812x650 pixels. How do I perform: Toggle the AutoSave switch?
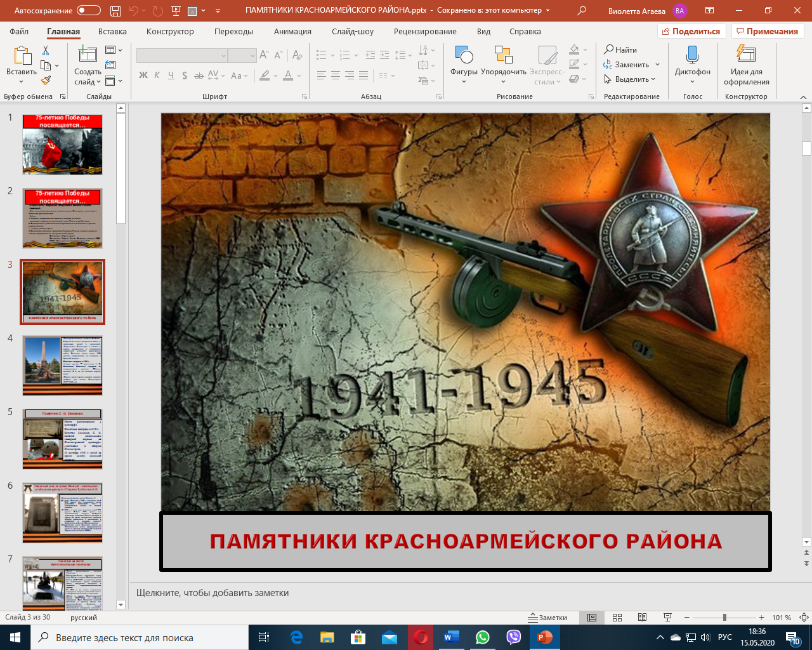pos(89,10)
